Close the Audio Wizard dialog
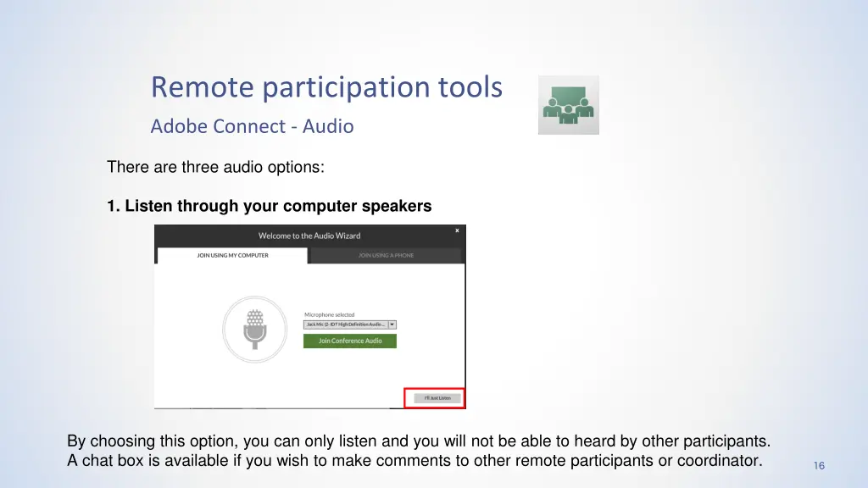This screenshot has width=868, height=488. point(457,230)
